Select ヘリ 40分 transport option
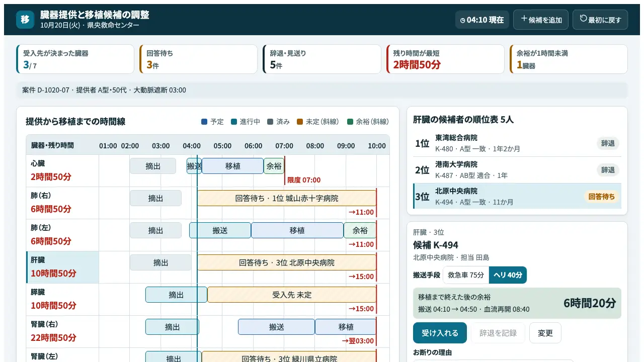Image resolution: width=644 pixels, height=362 pixels. tap(508, 275)
